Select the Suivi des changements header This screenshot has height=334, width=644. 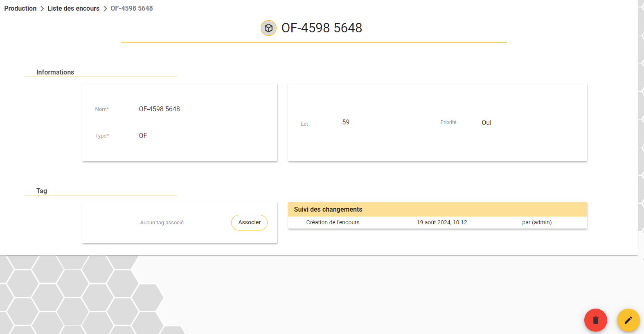pos(437,209)
